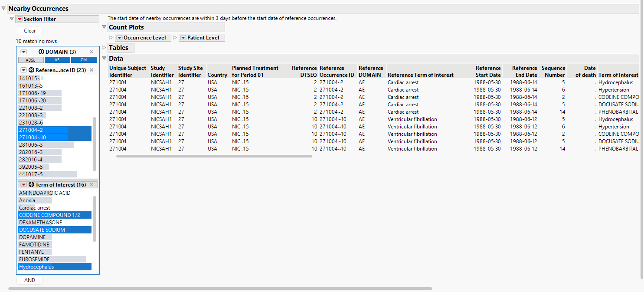Remove the Term of Interest filter
Viewport: 644px width, 292px height.
pyautogui.click(x=92, y=185)
